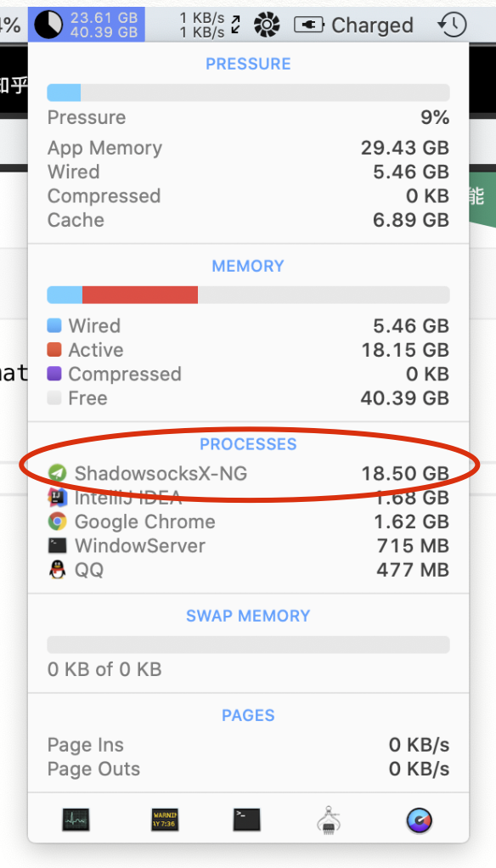Image resolution: width=496 pixels, height=868 pixels.
Task: Open the Console warning log icon
Action: click(164, 820)
